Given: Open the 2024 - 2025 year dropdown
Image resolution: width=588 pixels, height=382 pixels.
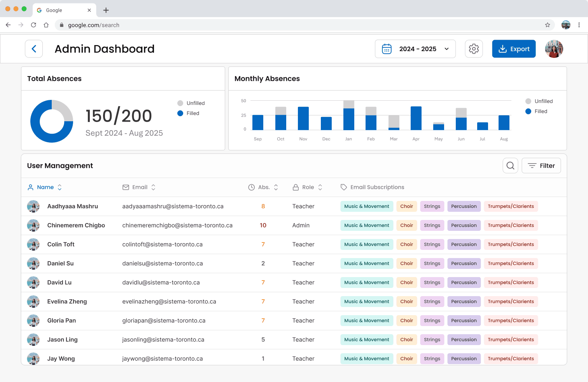Looking at the screenshot, I should pyautogui.click(x=415, y=49).
